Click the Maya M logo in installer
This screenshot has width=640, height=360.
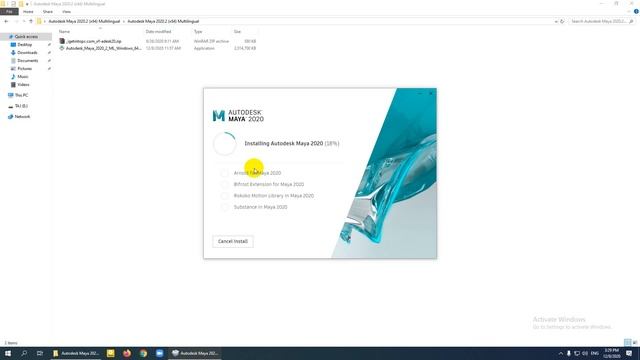pos(219,116)
